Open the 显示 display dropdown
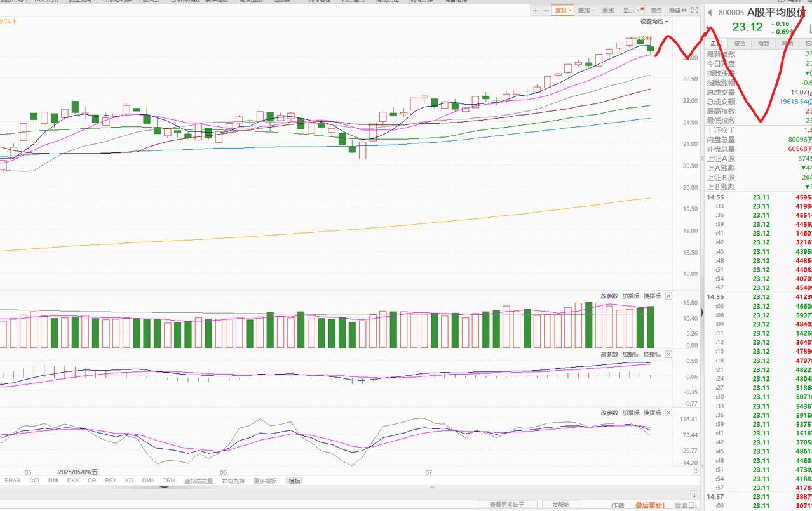Screen dimensions: 812x511 [x=632, y=10]
